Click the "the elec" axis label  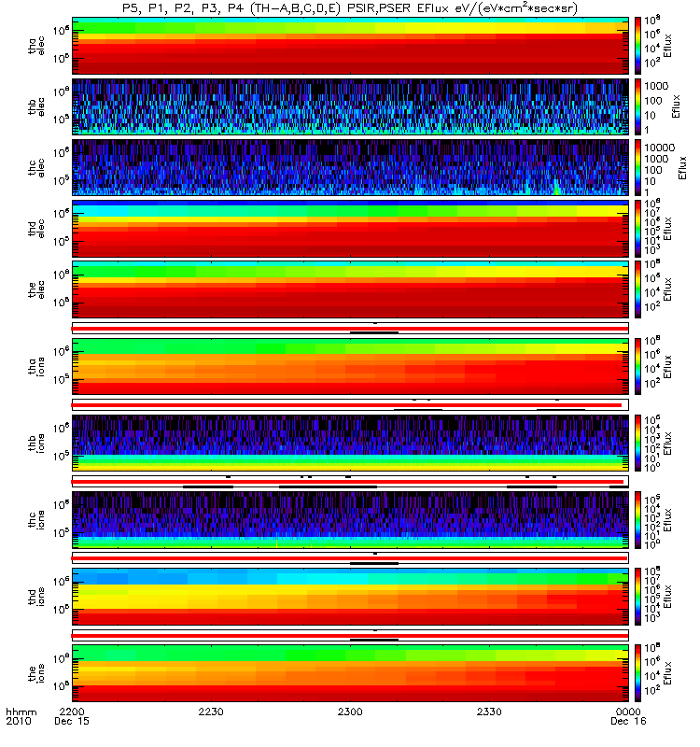click(x=36, y=289)
